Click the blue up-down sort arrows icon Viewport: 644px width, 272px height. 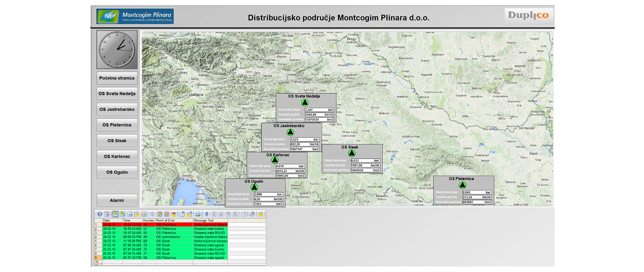pos(207,214)
